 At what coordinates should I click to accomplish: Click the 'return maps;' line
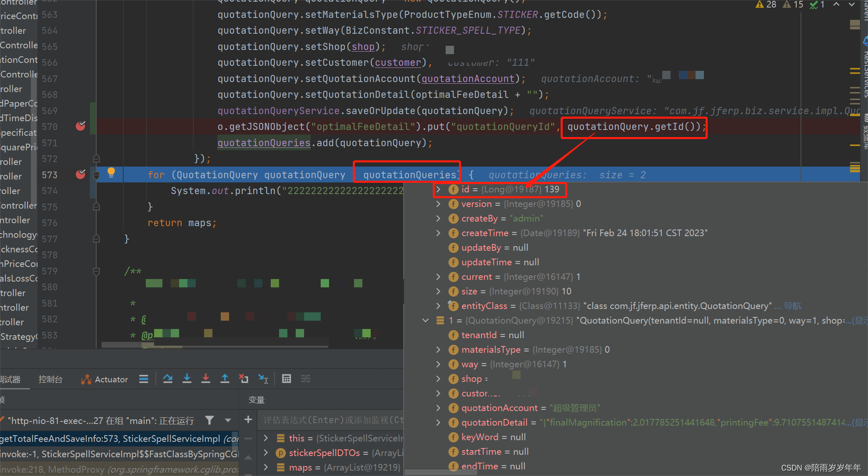[182, 223]
